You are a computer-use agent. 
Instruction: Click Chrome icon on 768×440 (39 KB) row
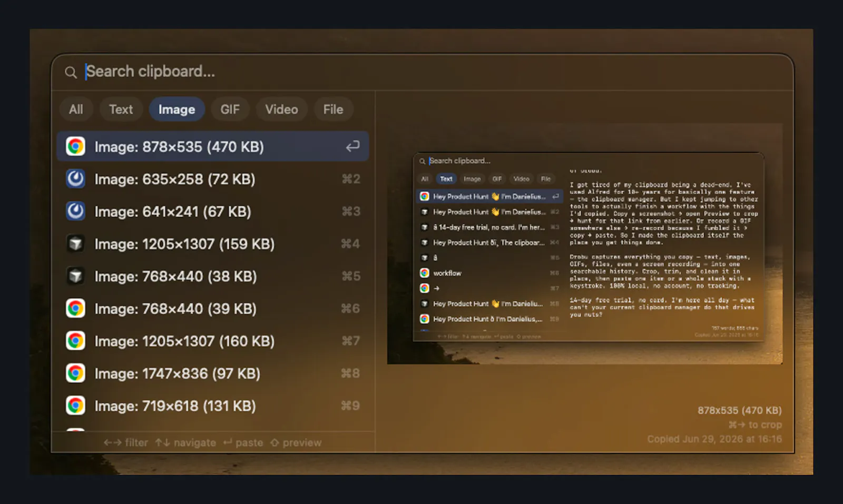click(76, 309)
